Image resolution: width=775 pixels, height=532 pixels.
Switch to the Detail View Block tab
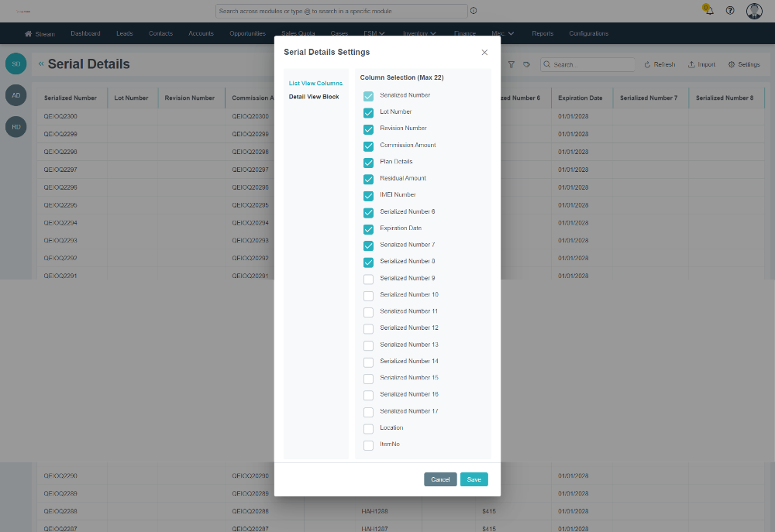pyautogui.click(x=314, y=97)
